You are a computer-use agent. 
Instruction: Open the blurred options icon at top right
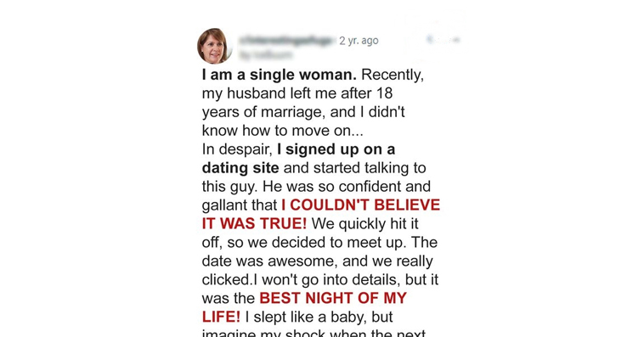[x=443, y=40]
